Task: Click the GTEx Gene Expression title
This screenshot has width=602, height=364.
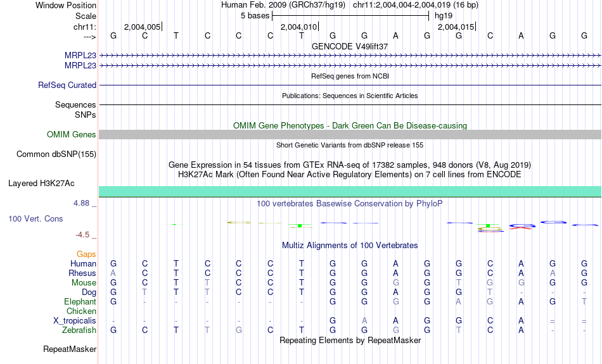Action: [x=350, y=165]
